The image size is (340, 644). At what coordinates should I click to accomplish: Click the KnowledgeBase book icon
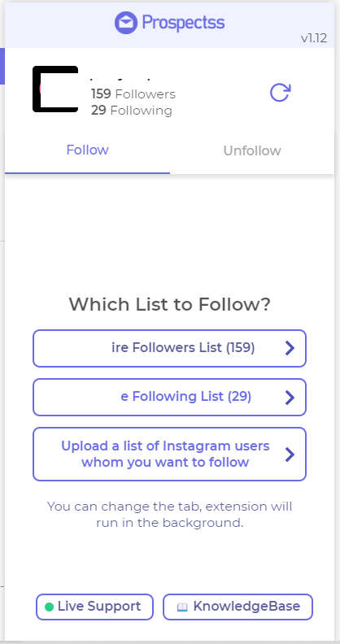(x=182, y=607)
